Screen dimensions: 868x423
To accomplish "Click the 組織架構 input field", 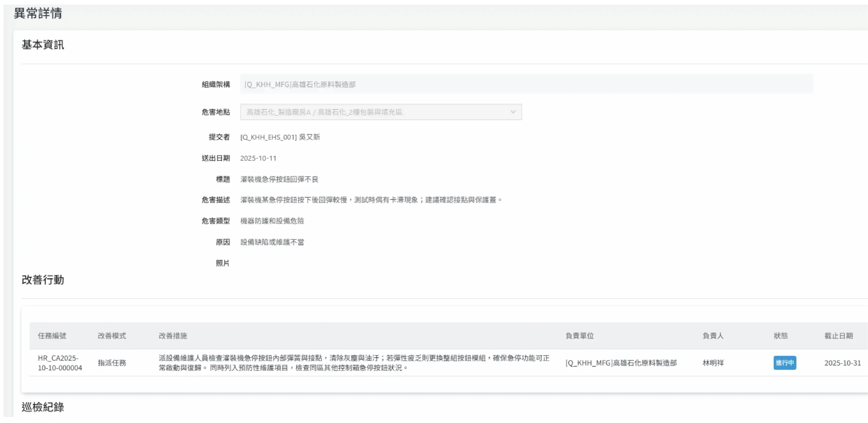I will point(526,84).
